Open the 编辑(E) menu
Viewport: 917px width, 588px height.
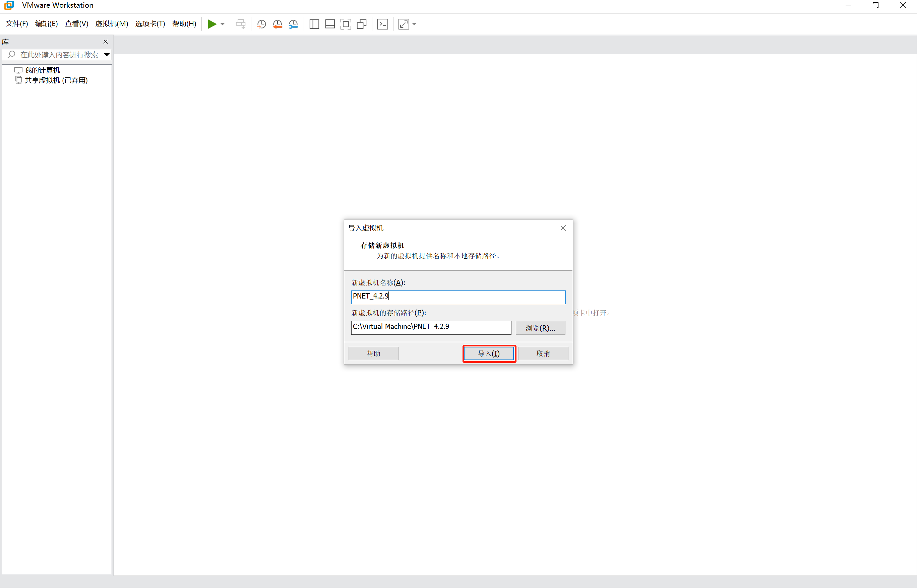[46, 24]
